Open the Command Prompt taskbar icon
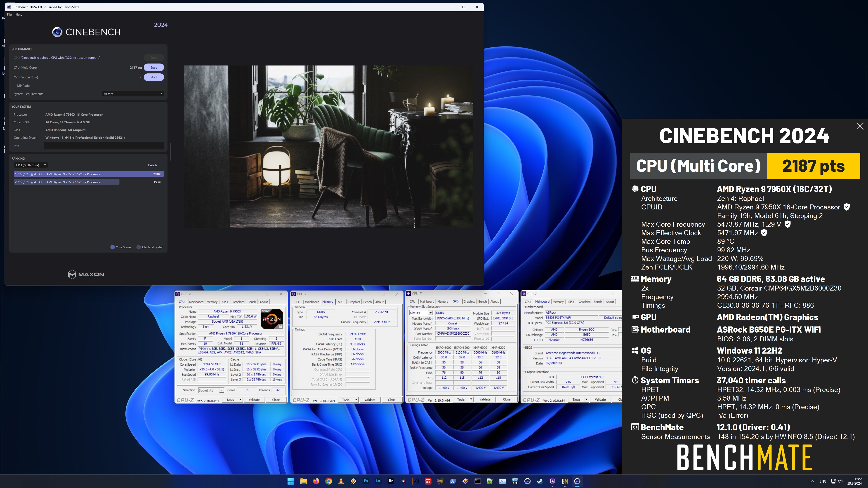 (x=477, y=481)
